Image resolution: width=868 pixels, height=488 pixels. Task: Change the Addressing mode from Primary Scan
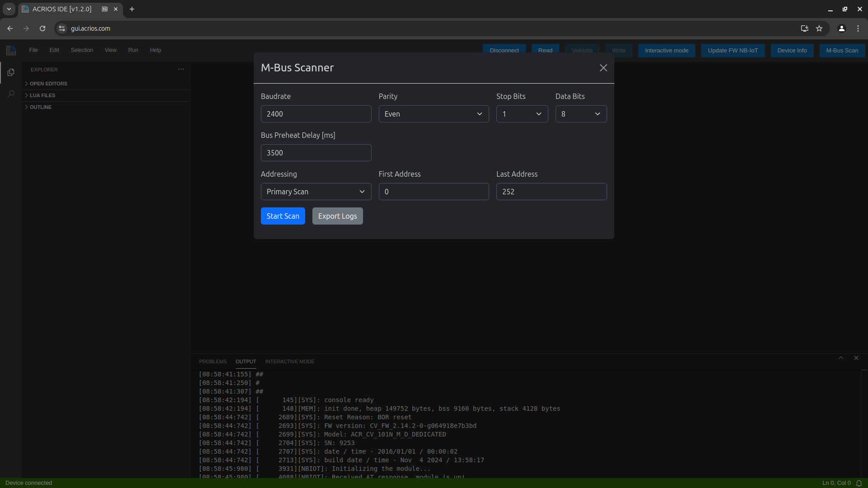[x=316, y=192]
